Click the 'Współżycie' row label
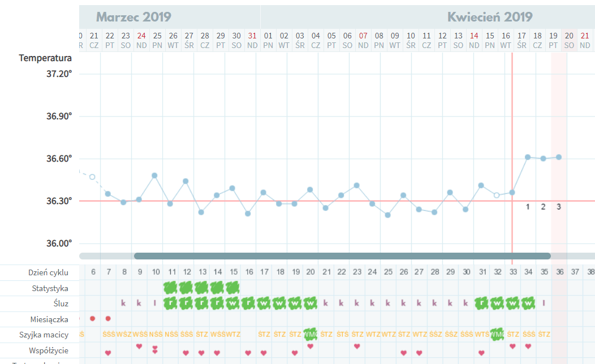This screenshot has height=364, width=595. coord(49,351)
